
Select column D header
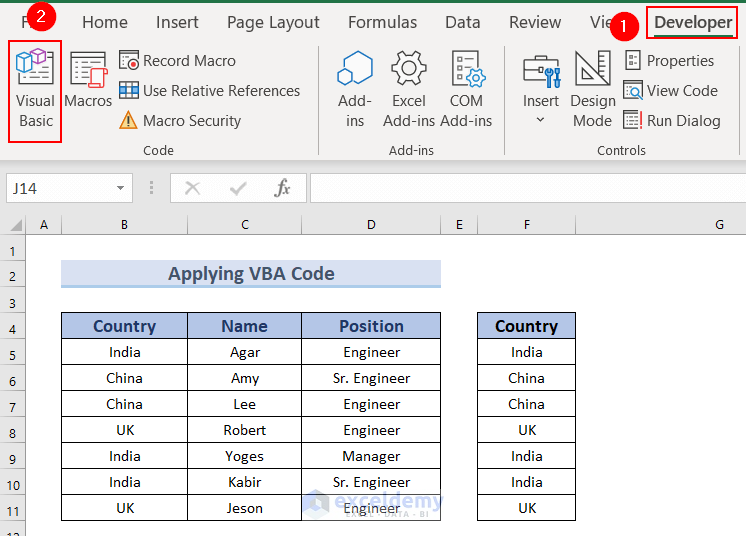tap(371, 225)
